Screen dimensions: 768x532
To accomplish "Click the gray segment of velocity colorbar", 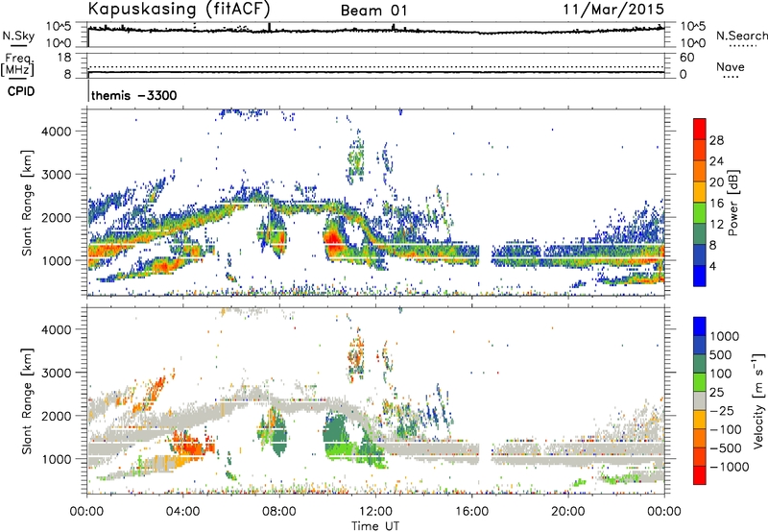I will 700,400.
